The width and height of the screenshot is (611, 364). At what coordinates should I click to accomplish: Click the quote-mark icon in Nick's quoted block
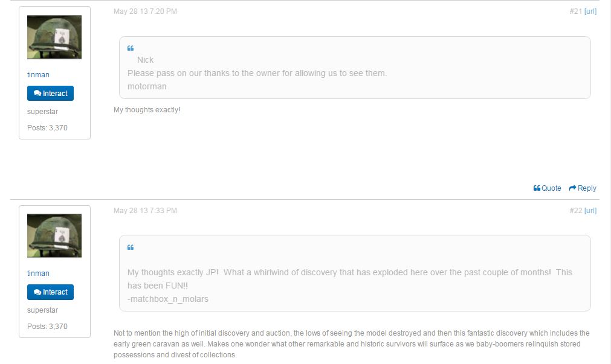131,48
